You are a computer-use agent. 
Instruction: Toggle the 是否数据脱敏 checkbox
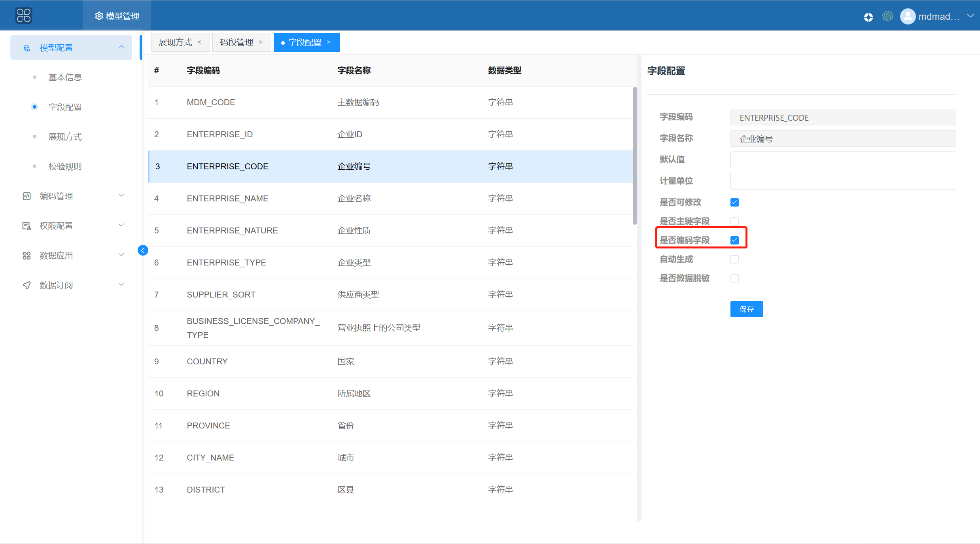point(734,279)
